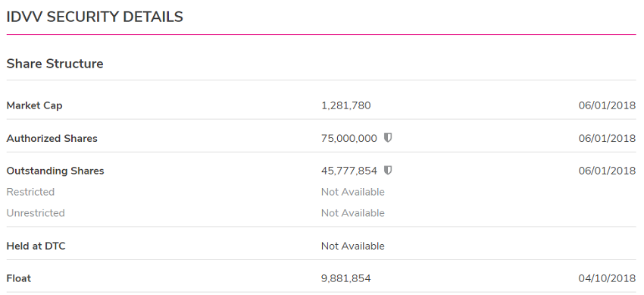
Task: Select the Float value 9,881,854
Action: tap(345, 278)
